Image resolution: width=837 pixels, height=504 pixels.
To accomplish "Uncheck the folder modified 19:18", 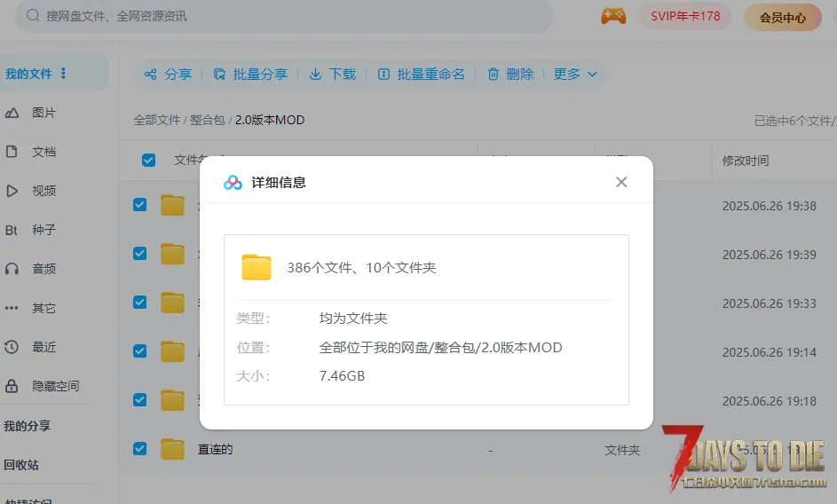I will tap(140, 400).
